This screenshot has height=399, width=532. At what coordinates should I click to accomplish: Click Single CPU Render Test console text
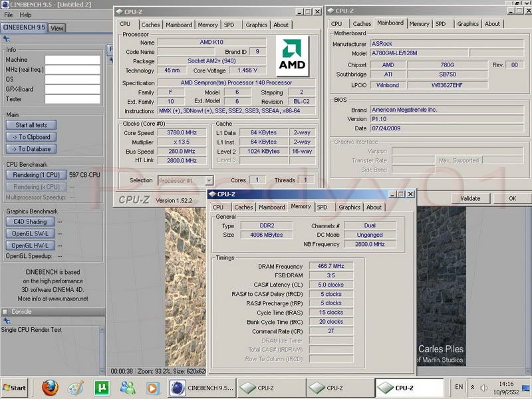pyautogui.click(x=31, y=329)
